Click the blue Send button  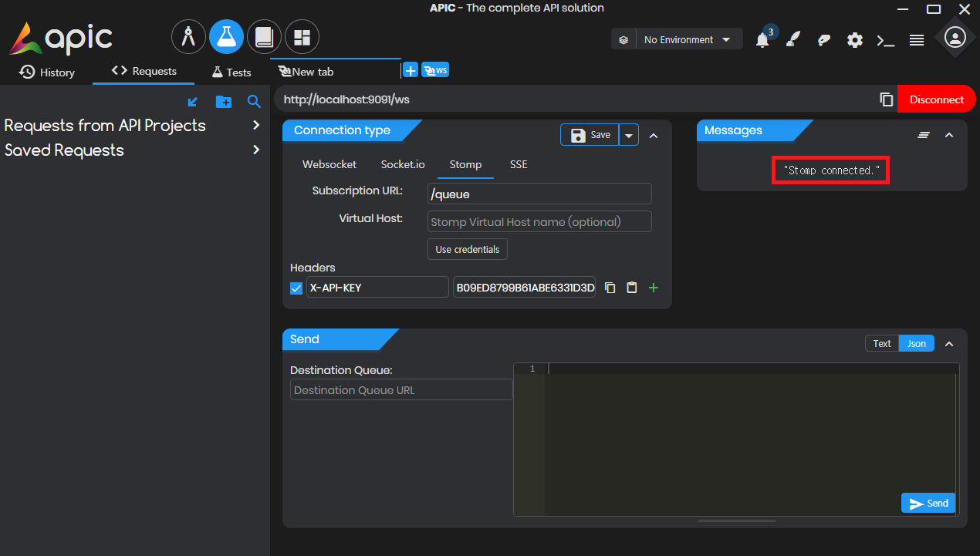tap(928, 504)
